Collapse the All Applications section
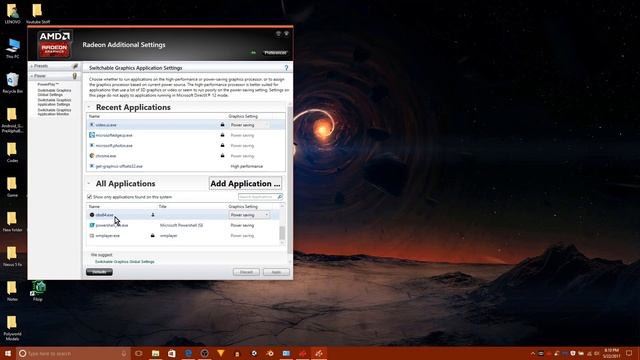 click(89, 184)
